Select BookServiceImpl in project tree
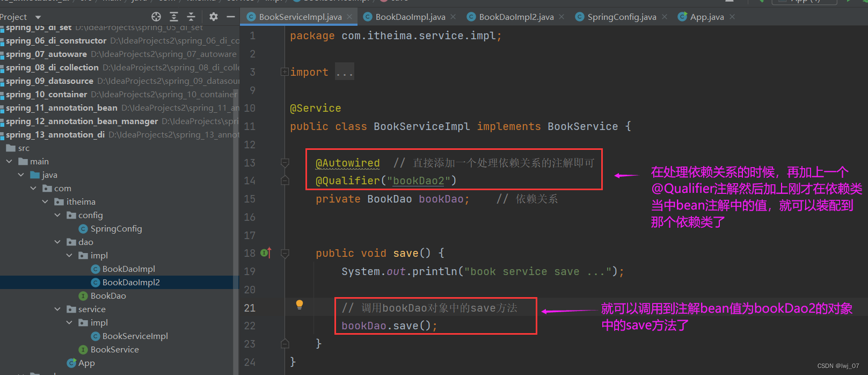Image resolution: width=868 pixels, height=375 pixels. 135,336
